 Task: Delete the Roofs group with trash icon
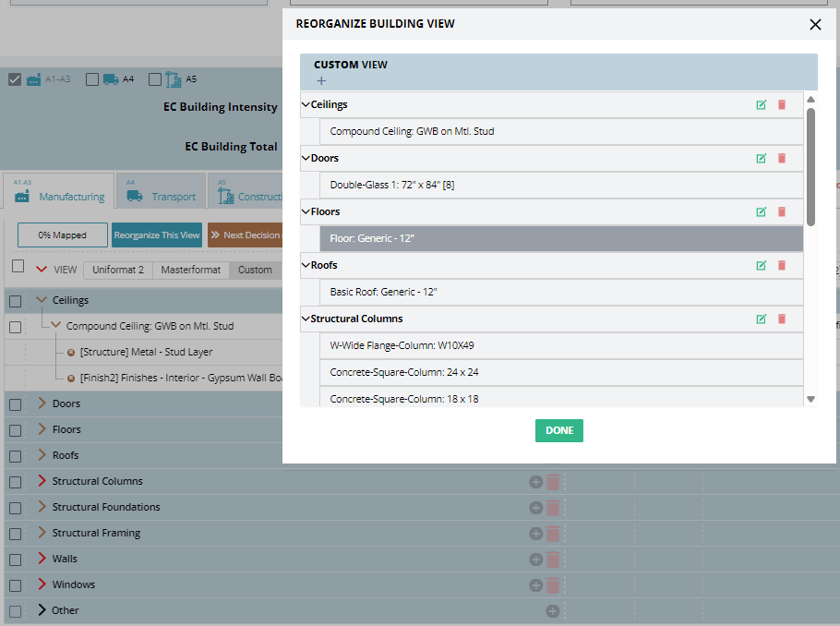click(782, 266)
